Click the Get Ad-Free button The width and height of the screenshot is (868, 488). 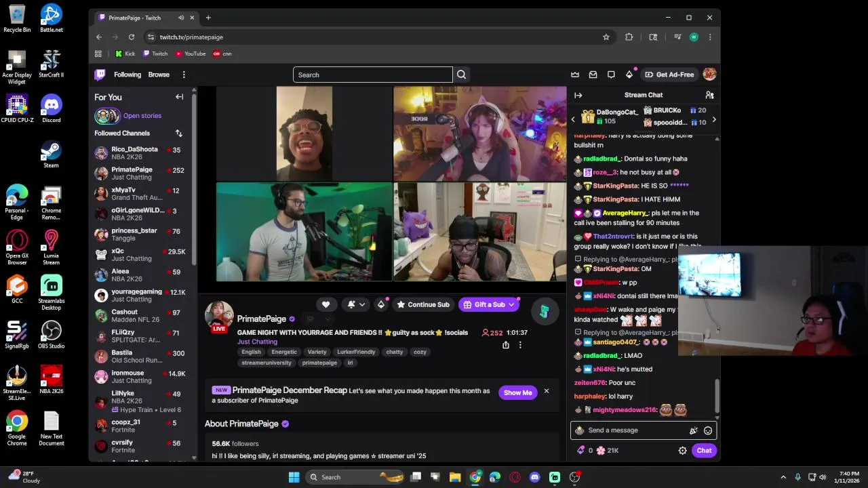coord(669,75)
